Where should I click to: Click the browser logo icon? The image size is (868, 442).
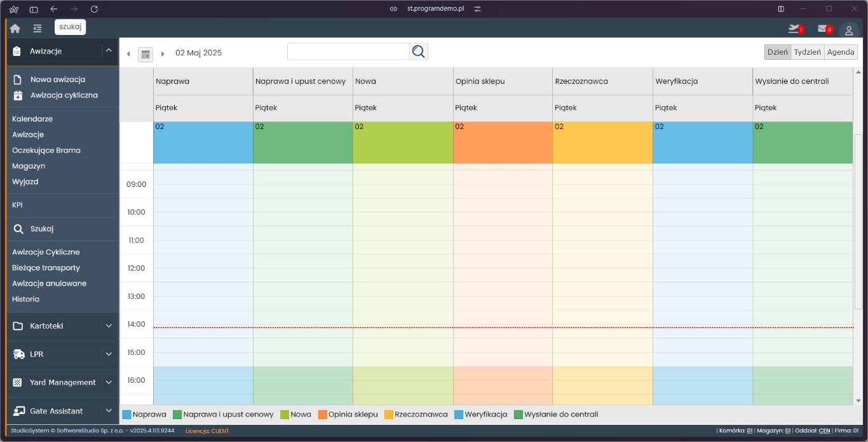pyautogui.click(x=13, y=9)
